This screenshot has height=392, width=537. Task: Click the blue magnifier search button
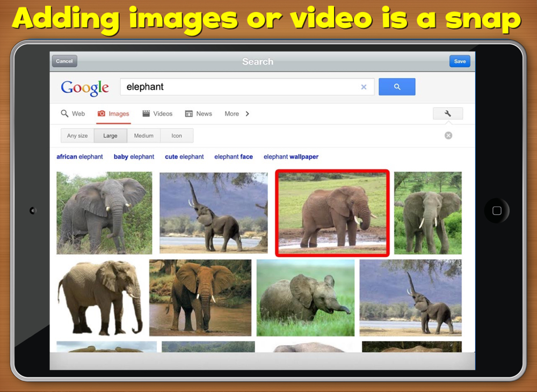point(397,87)
